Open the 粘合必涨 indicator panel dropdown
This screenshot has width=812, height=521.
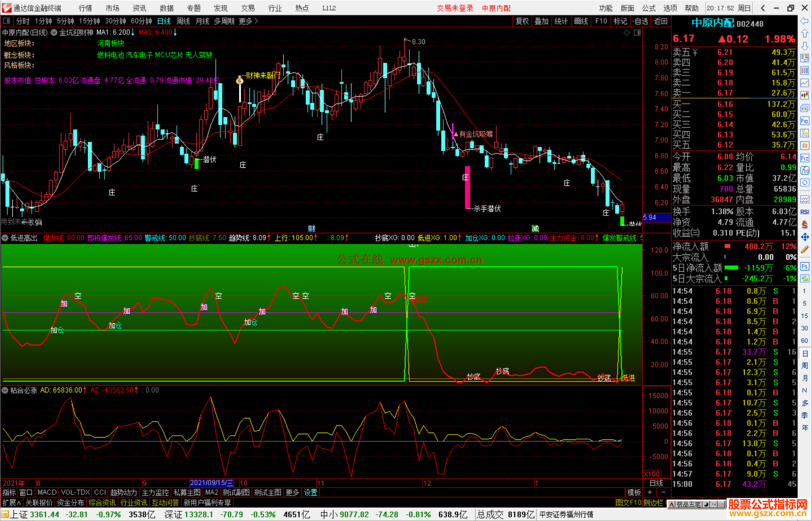pyautogui.click(x=5, y=390)
